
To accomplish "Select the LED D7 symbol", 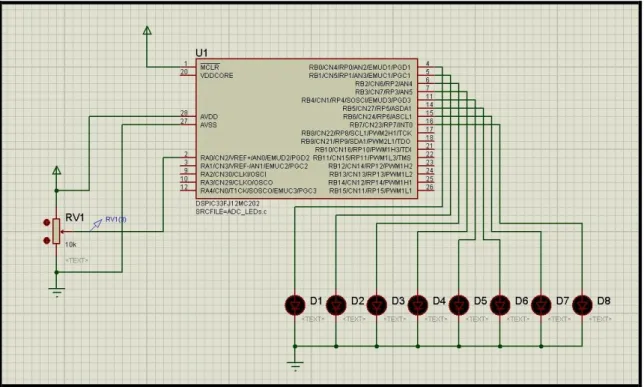I will click(x=541, y=305).
